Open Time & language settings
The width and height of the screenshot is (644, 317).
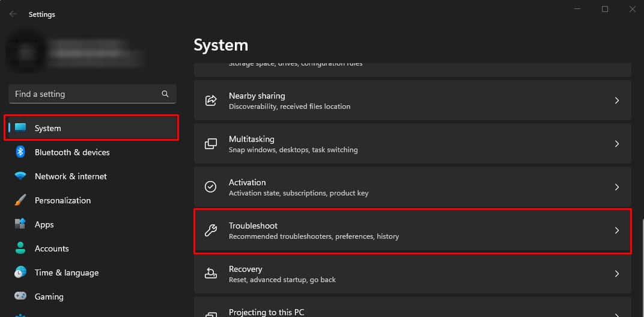click(x=91, y=272)
